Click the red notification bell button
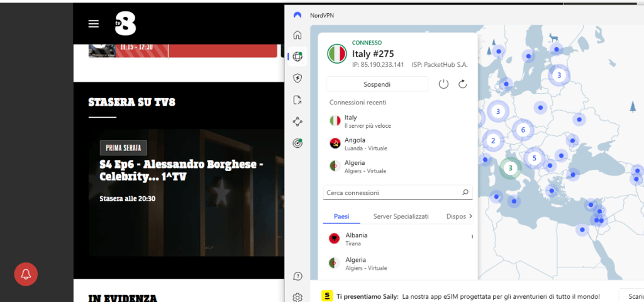 click(x=26, y=274)
